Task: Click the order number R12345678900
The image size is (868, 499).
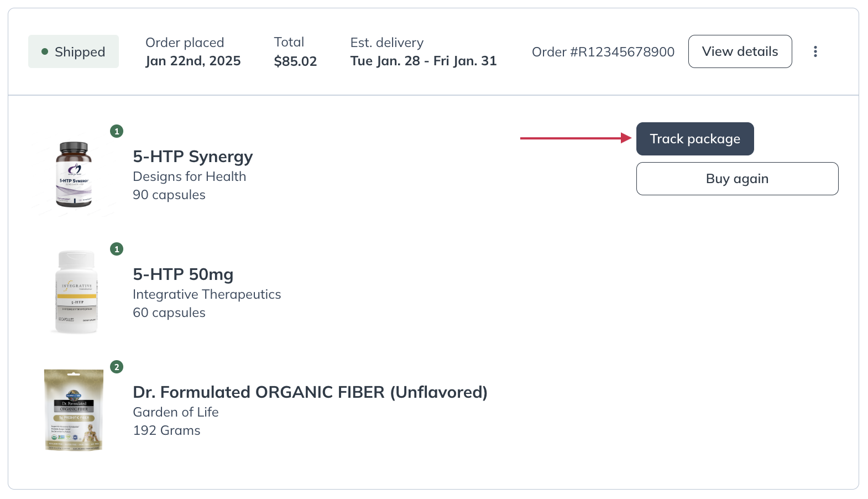Action: coord(603,52)
